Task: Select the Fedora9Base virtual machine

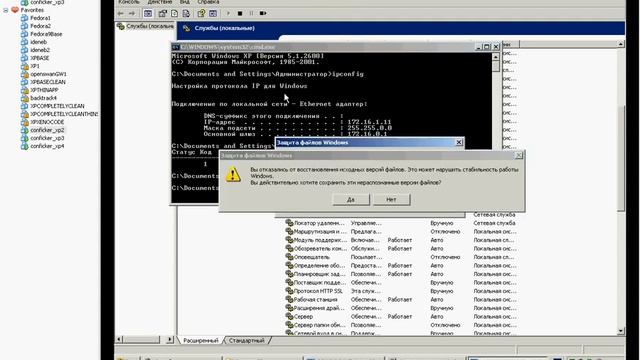Action: tap(46, 34)
